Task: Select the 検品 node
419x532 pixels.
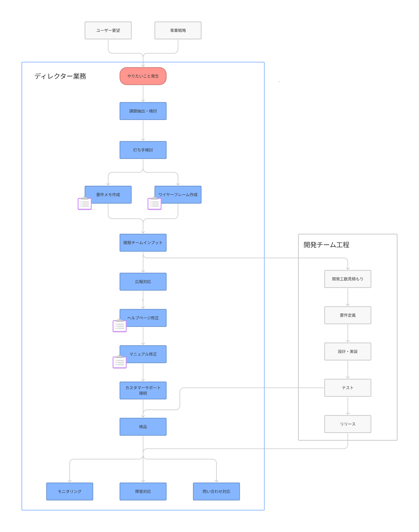Action: [143, 427]
